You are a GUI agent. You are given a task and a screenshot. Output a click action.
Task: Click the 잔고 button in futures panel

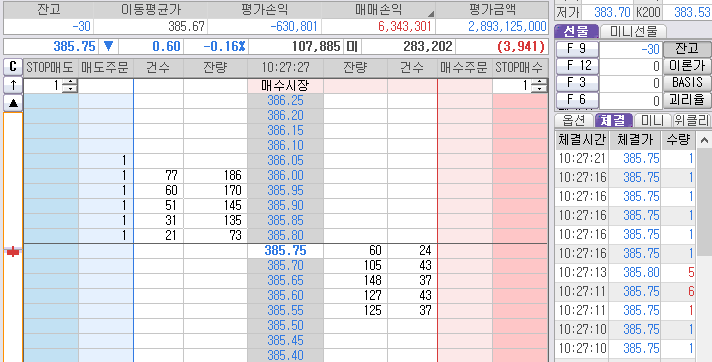point(687,49)
